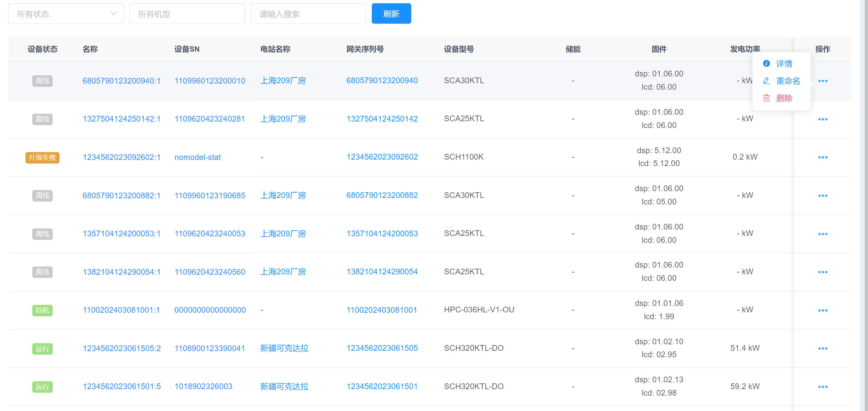Click the 升级失败 status tag
868x411 pixels.
[42, 157]
